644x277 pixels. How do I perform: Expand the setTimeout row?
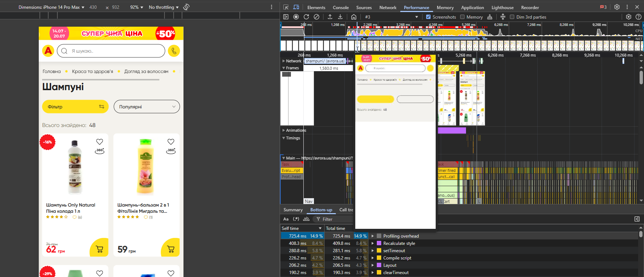point(372,251)
